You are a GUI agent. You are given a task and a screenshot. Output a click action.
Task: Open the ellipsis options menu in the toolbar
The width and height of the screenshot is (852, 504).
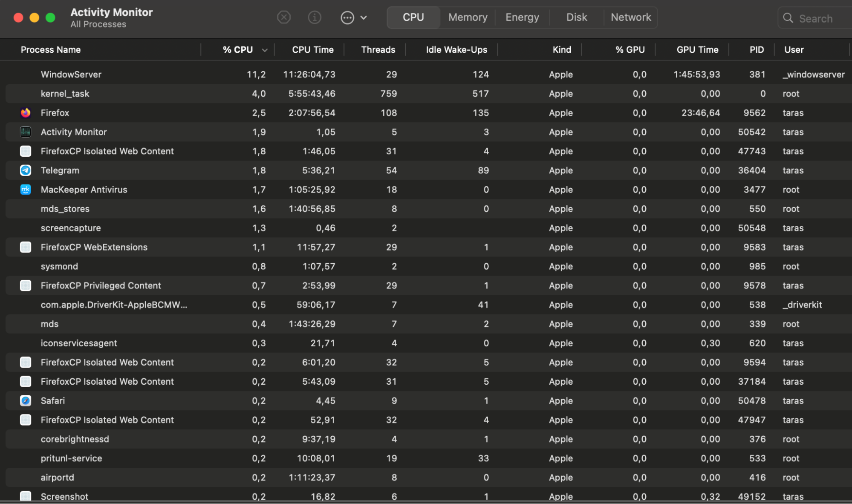347,17
